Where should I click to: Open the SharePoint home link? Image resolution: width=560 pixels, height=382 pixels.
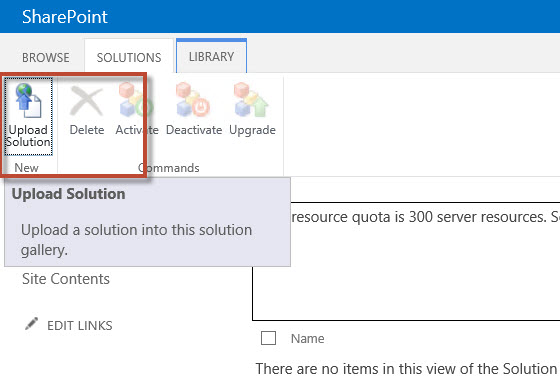point(65,17)
